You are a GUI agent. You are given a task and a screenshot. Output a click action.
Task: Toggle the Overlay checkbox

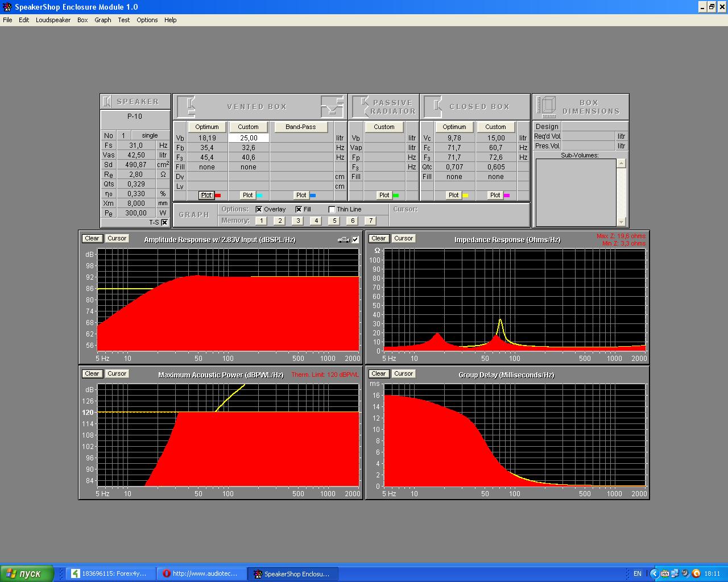click(x=259, y=209)
